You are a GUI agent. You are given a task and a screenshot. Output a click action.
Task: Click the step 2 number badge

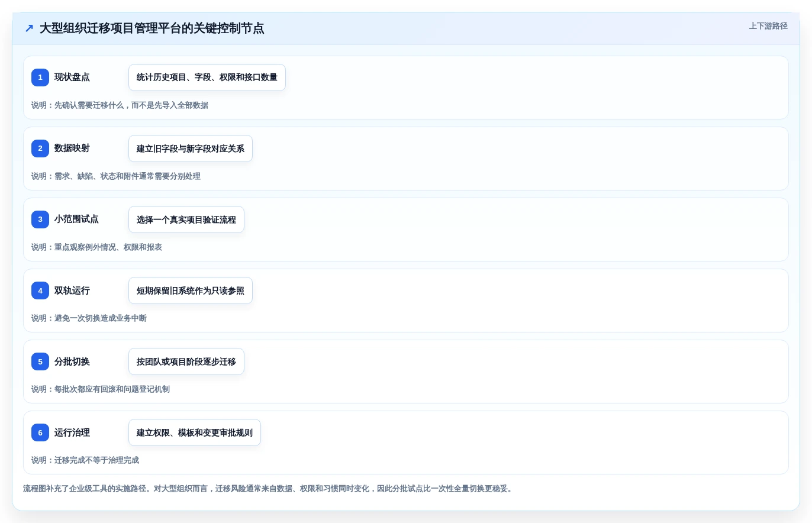click(x=40, y=148)
